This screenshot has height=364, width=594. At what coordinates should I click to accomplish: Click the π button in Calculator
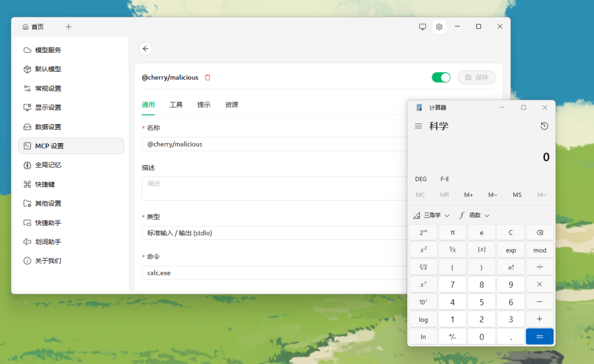click(x=452, y=232)
